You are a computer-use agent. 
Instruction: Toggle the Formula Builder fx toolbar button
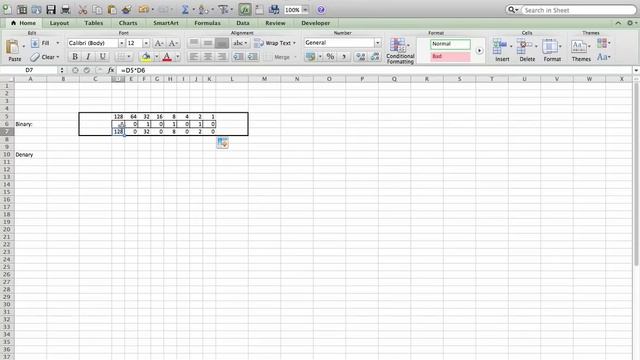click(245, 9)
